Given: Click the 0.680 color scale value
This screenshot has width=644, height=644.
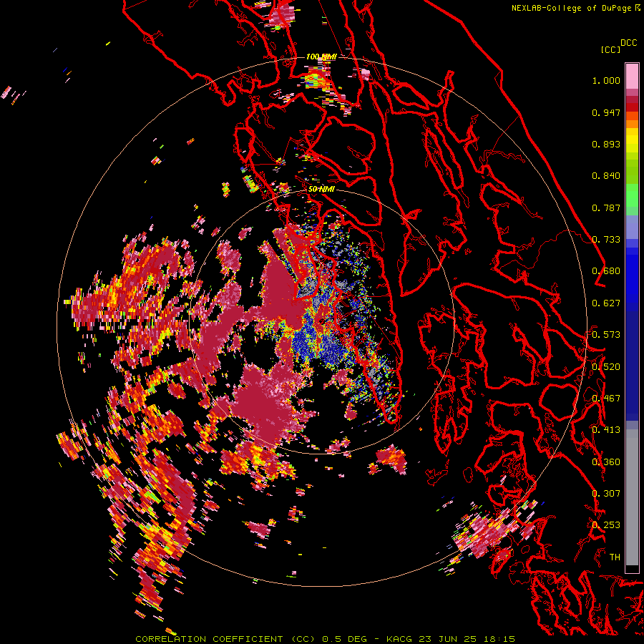Looking at the screenshot, I should pyautogui.click(x=606, y=271).
